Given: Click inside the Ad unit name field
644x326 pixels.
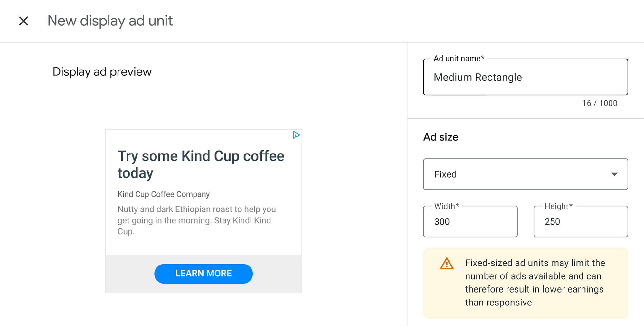Looking at the screenshot, I should pyautogui.click(x=525, y=77).
